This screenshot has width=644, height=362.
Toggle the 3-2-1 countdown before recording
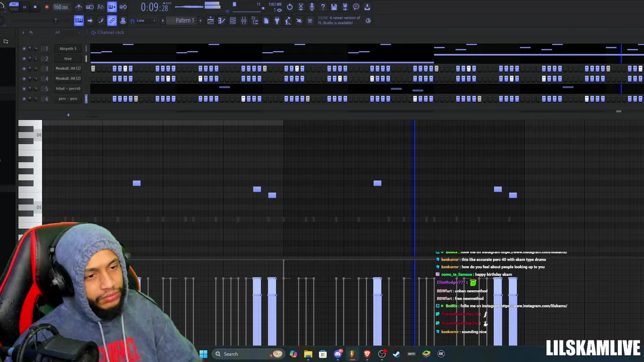click(101, 7)
